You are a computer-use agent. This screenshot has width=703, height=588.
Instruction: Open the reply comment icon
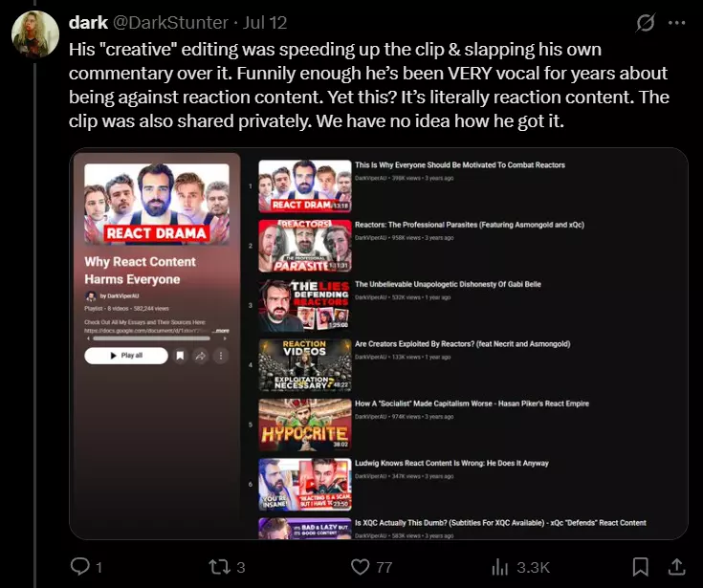[80, 566]
